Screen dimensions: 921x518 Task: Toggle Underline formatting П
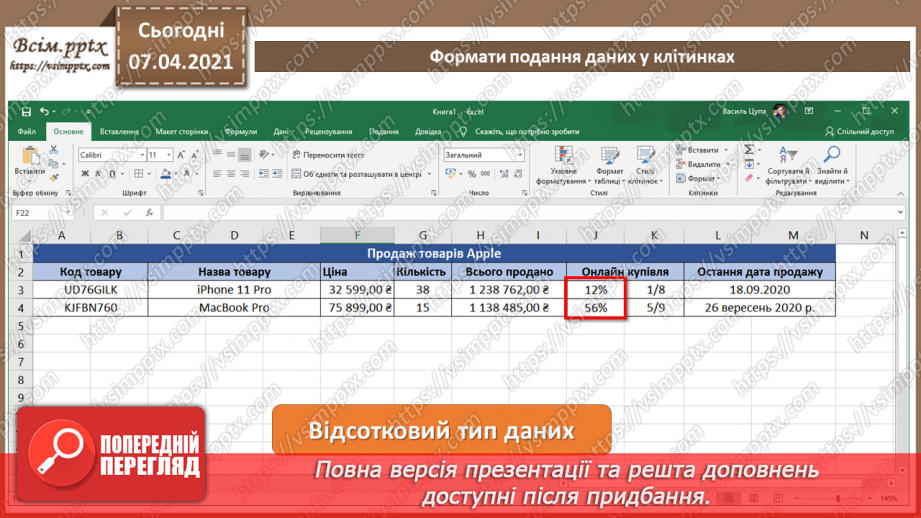[x=112, y=174]
